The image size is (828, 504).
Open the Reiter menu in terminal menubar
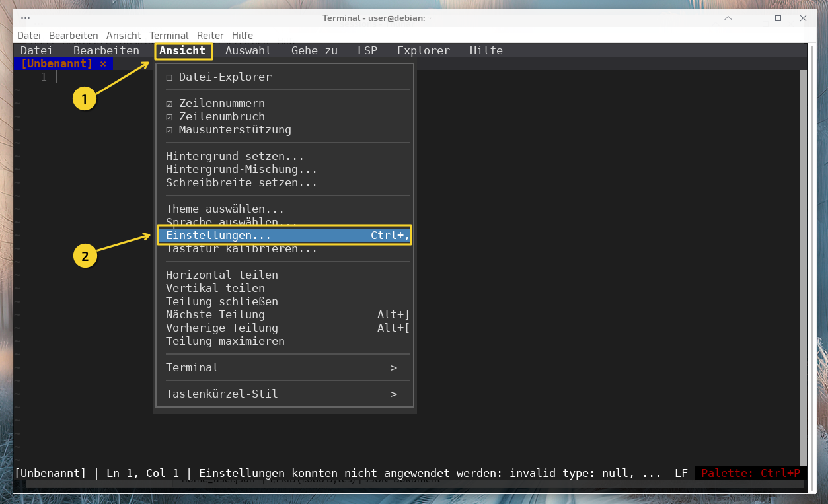click(x=210, y=35)
